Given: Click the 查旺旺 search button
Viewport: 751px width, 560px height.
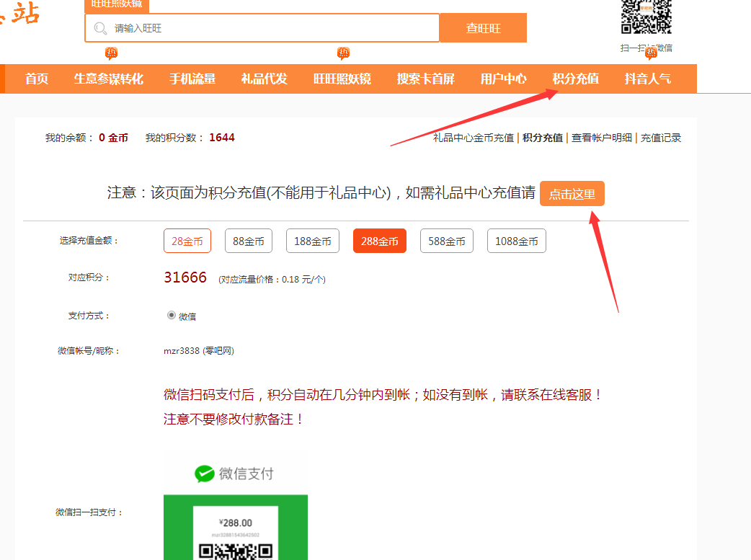Looking at the screenshot, I should pyautogui.click(x=484, y=28).
